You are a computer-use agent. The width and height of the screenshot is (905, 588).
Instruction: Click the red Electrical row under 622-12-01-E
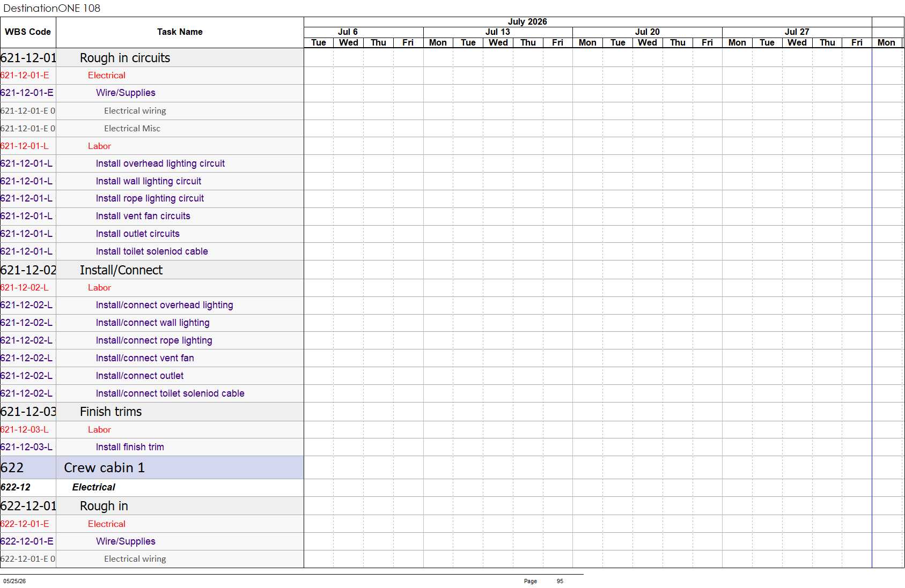click(152, 524)
